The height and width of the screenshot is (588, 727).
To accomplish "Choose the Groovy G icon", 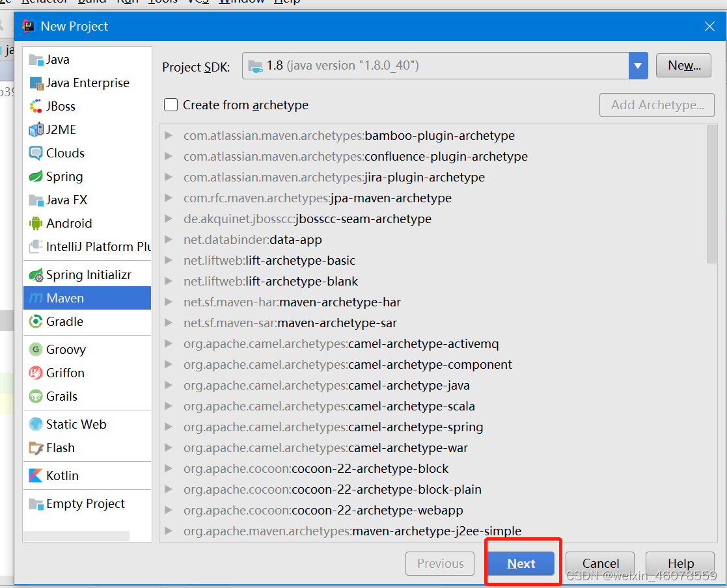I will 36,349.
